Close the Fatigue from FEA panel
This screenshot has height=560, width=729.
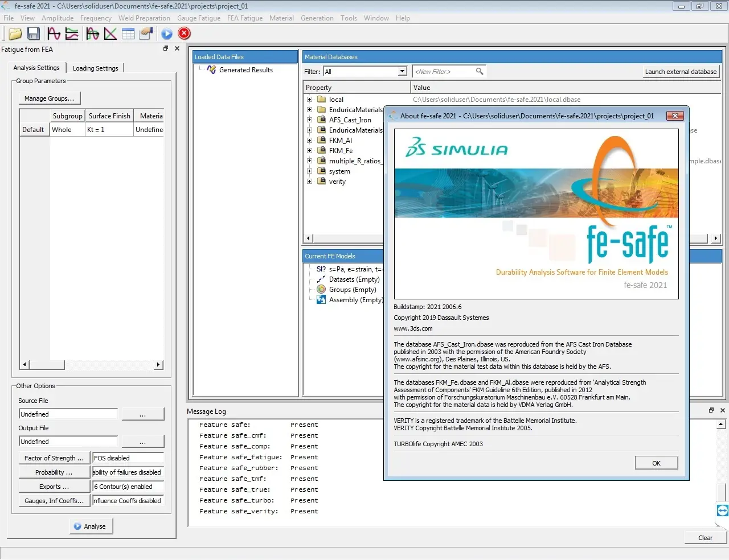pyautogui.click(x=177, y=49)
